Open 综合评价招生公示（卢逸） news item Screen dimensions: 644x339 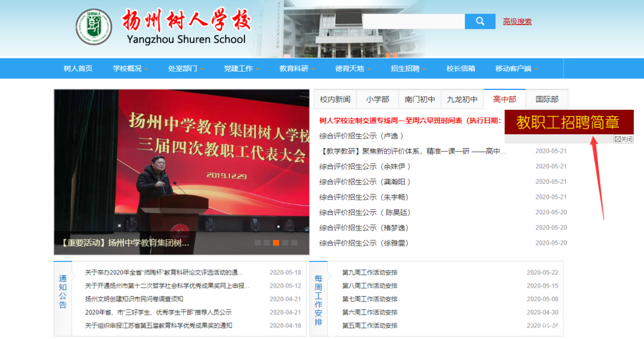pos(361,136)
